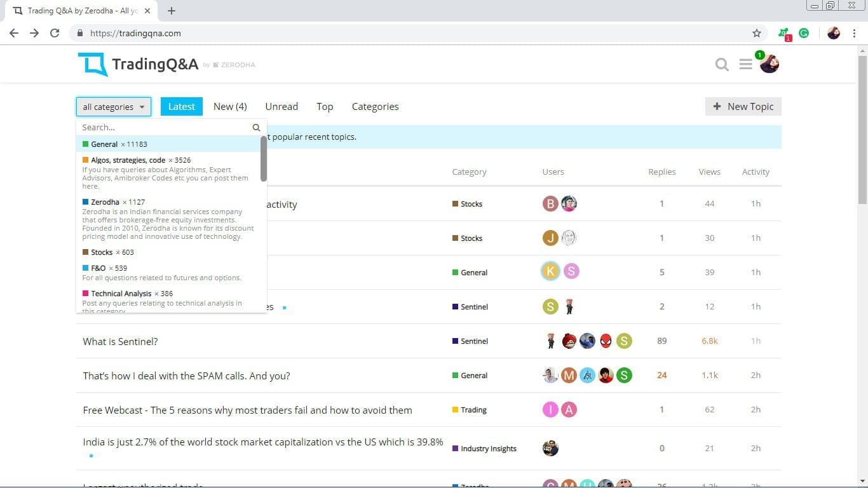Click user avatar in India 2.7% row
Screen dimensions: 868x488
(550, 448)
